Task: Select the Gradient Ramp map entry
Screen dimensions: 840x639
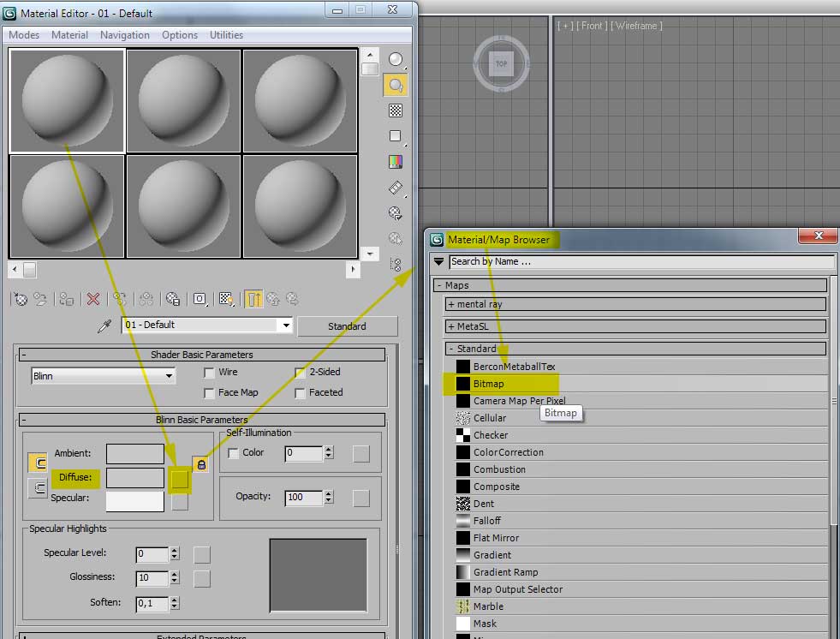Action: (641, 572)
